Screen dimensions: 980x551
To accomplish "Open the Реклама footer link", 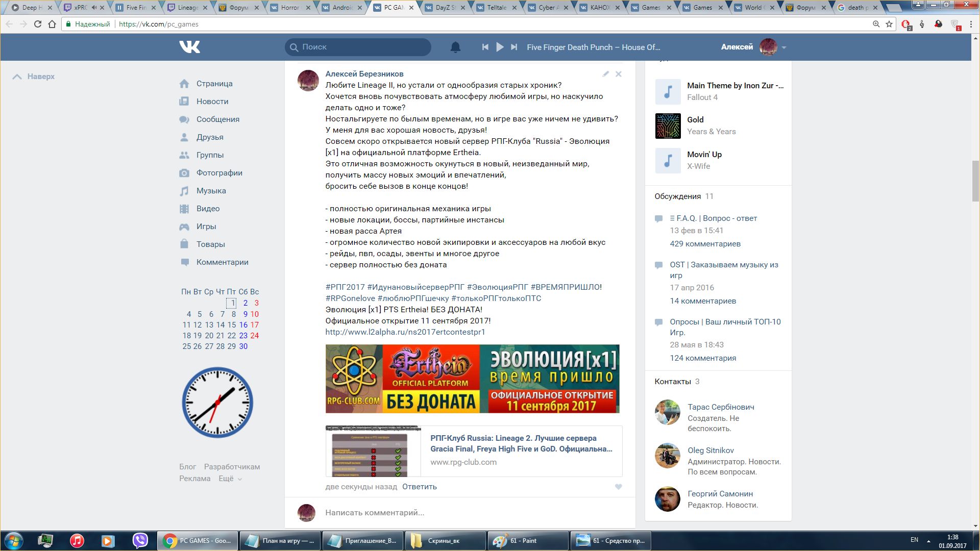I will click(x=194, y=479).
